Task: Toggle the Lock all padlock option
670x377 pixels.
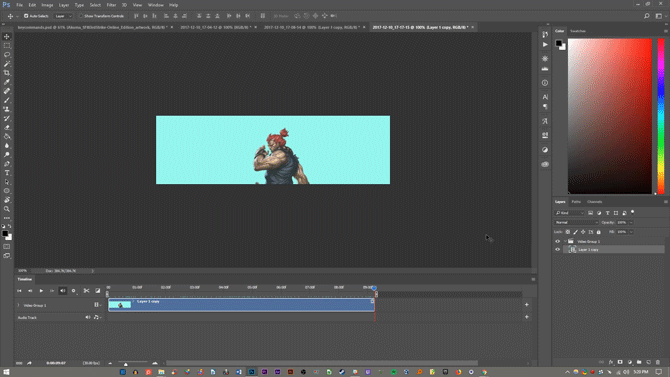Action: (599, 232)
